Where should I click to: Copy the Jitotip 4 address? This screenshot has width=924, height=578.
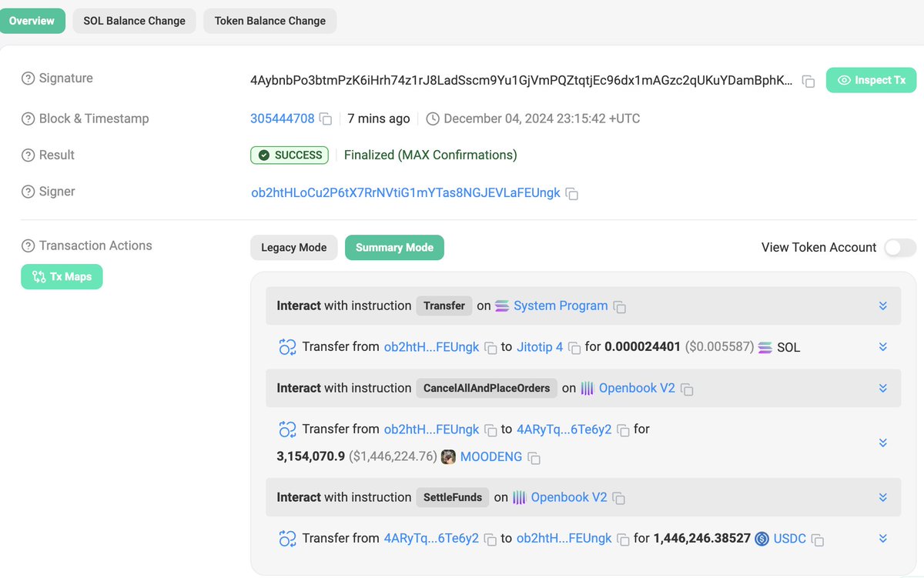(x=574, y=348)
